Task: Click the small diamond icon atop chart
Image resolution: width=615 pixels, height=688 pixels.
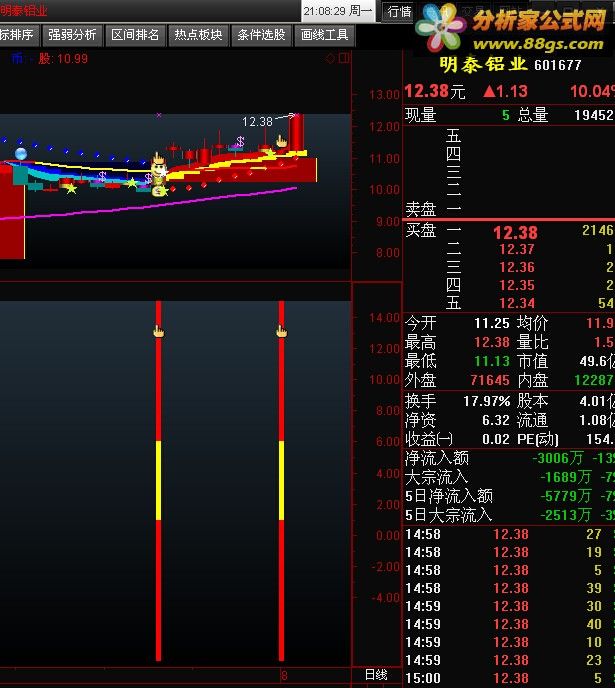Action: pyautogui.click(x=330, y=58)
